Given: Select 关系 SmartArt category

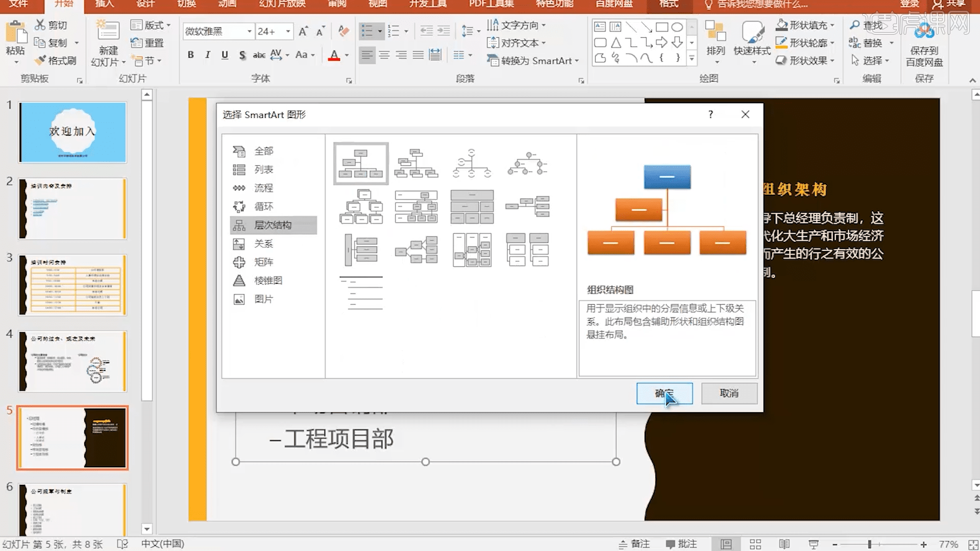Looking at the screenshot, I should (x=262, y=243).
